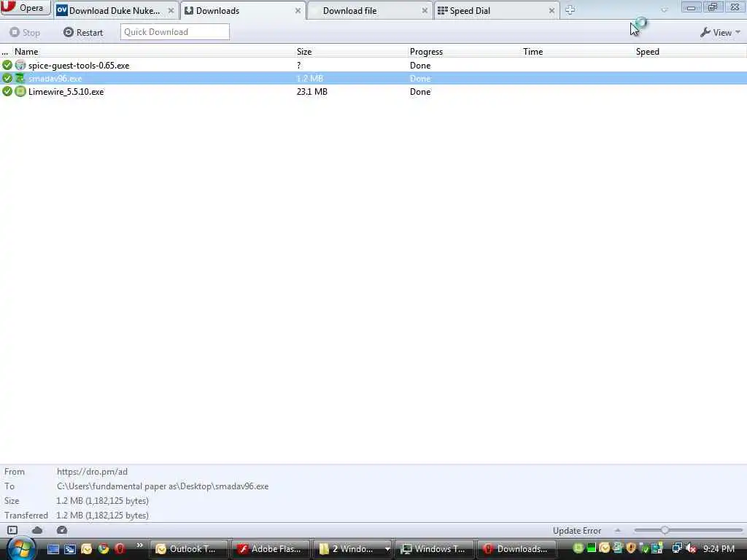Open Downloads... Opera taskbar button

pos(516,549)
